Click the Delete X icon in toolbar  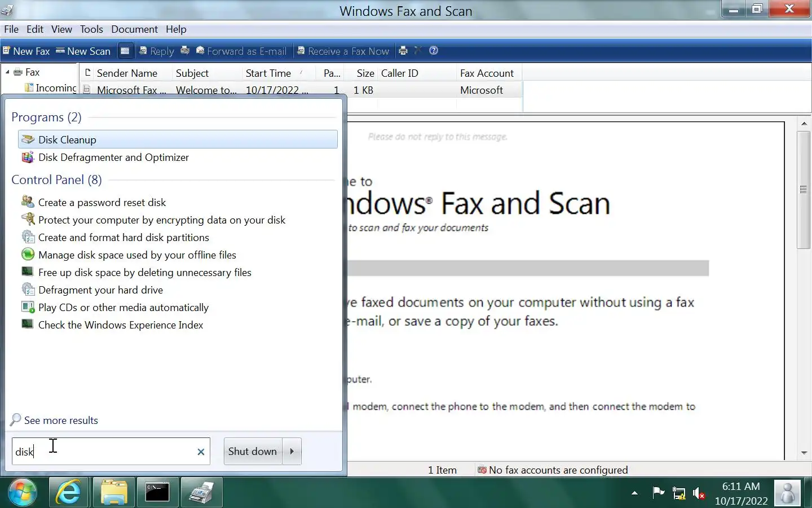(x=418, y=50)
